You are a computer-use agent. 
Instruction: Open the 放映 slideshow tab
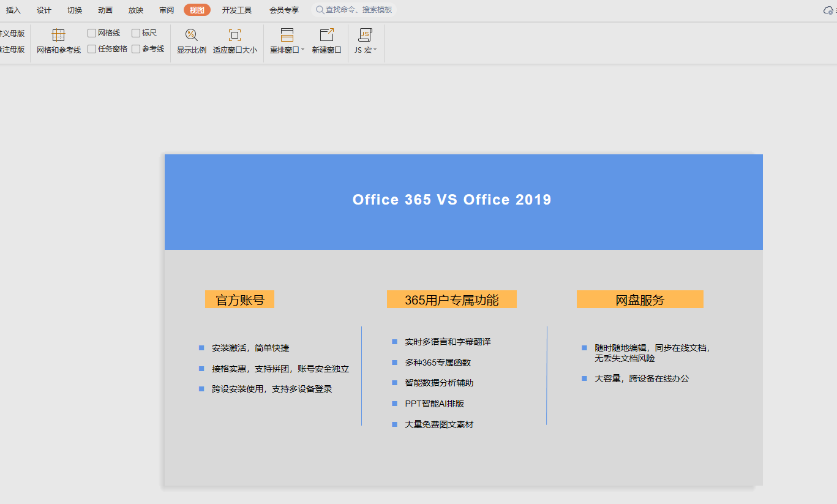pos(136,10)
